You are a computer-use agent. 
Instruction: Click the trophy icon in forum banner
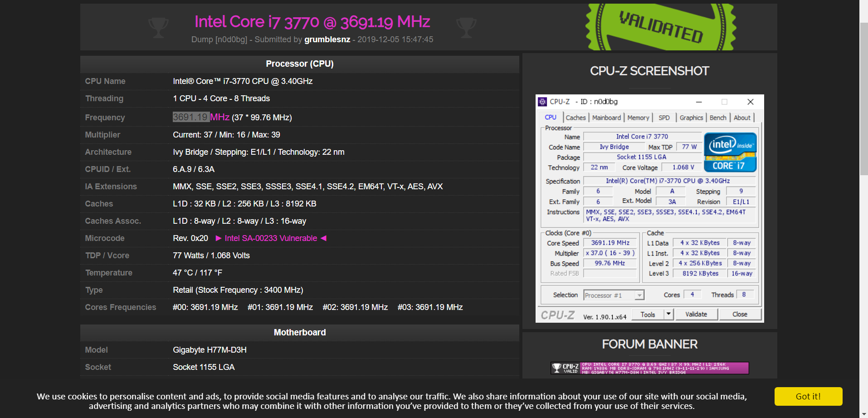556,368
